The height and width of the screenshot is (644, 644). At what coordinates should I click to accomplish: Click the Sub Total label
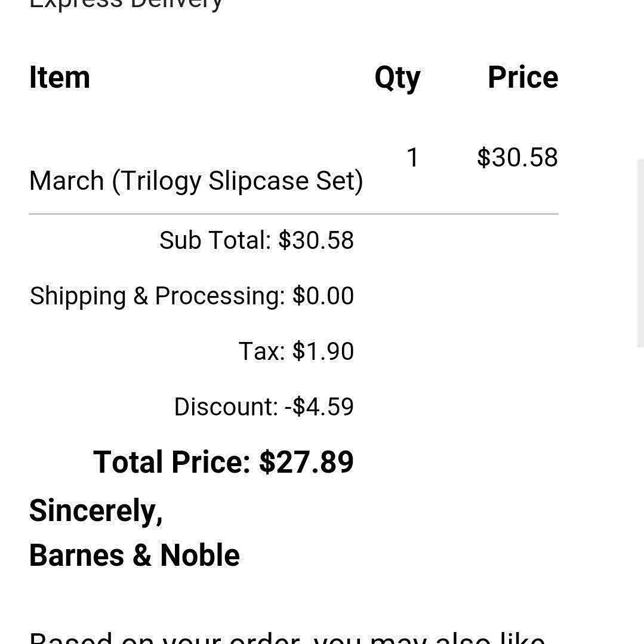[x=215, y=241]
